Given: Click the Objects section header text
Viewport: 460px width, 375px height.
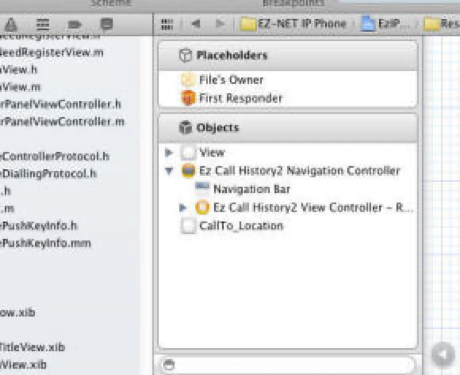Looking at the screenshot, I should point(218,127).
